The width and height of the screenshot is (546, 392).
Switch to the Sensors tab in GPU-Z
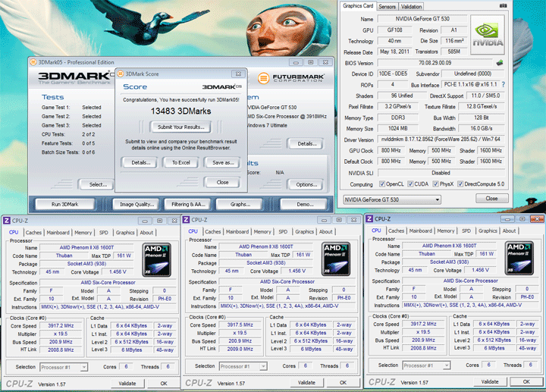pos(387,6)
